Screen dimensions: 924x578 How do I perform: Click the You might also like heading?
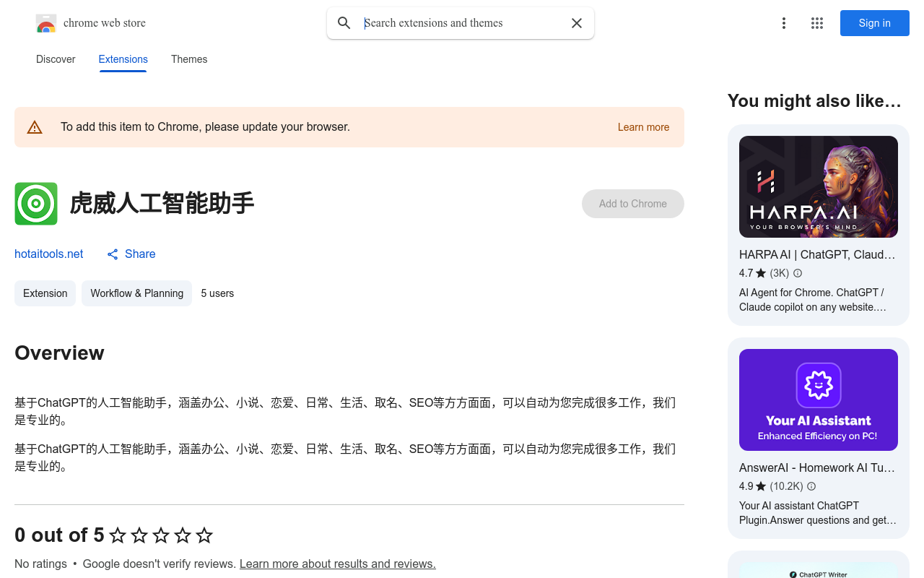click(814, 101)
